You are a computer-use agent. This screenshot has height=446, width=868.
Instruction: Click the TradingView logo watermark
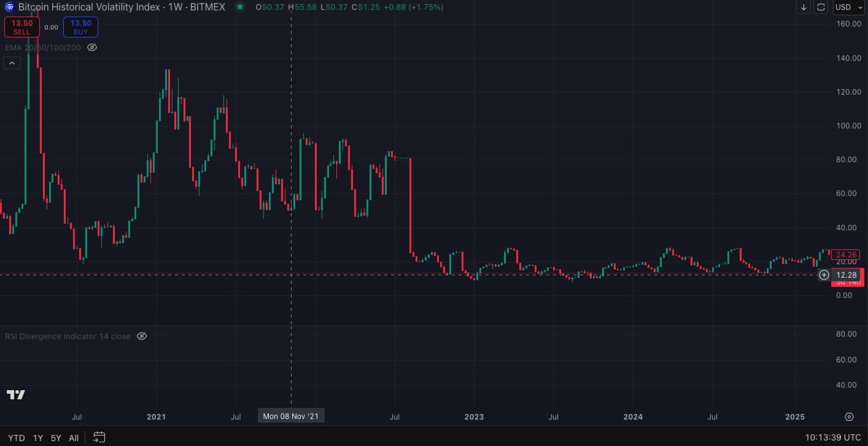(x=16, y=395)
